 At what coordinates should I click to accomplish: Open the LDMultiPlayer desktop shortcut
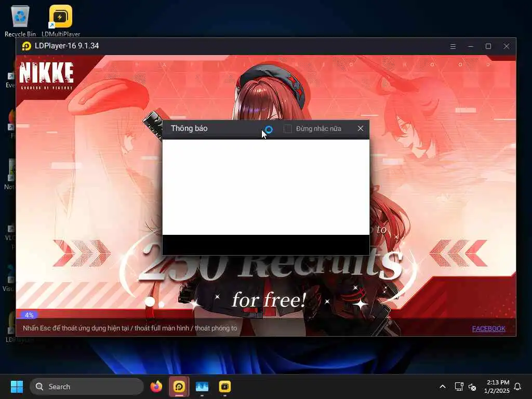pos(61,21)
